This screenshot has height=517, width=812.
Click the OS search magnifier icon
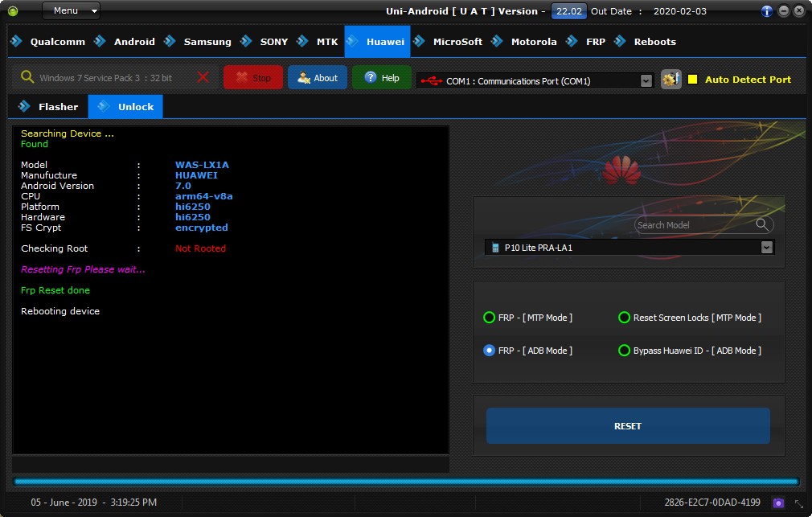pos(27,77)
